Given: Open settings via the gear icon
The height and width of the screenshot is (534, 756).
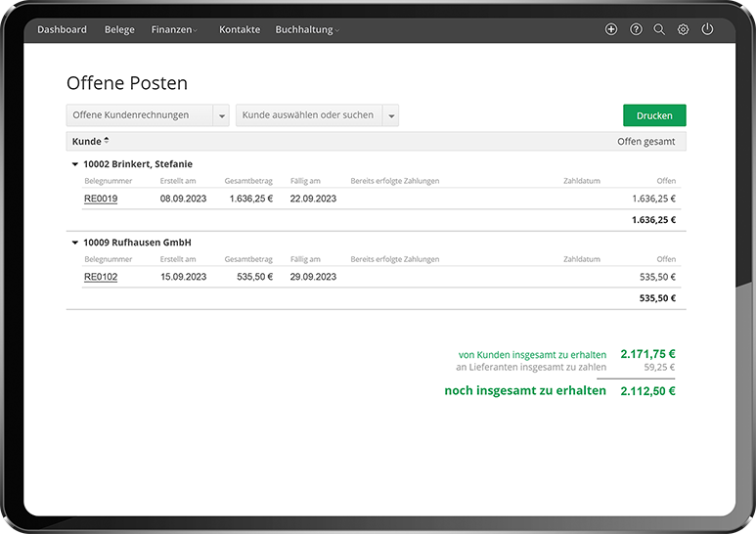Looking at the screenshot, I should [x=683, y=29].
